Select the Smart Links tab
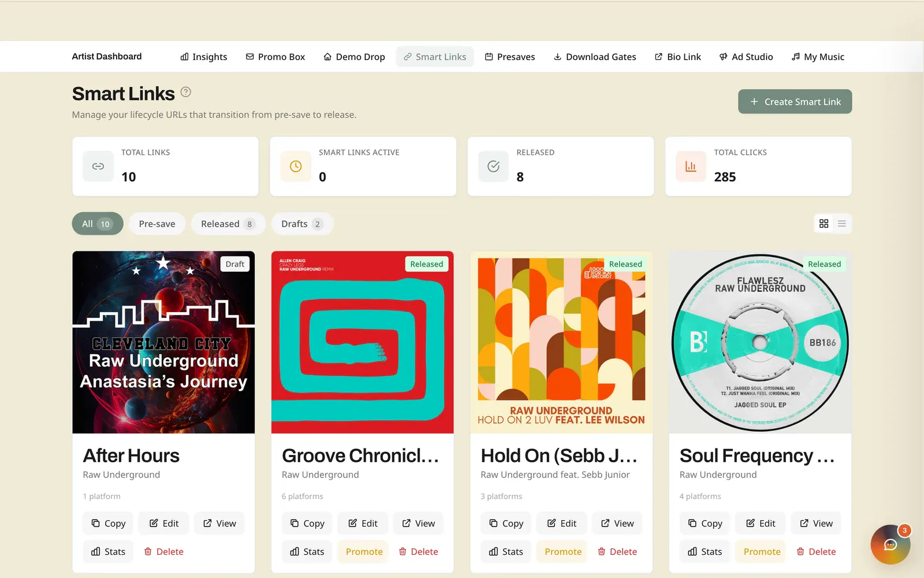 [x=435, y=57]
